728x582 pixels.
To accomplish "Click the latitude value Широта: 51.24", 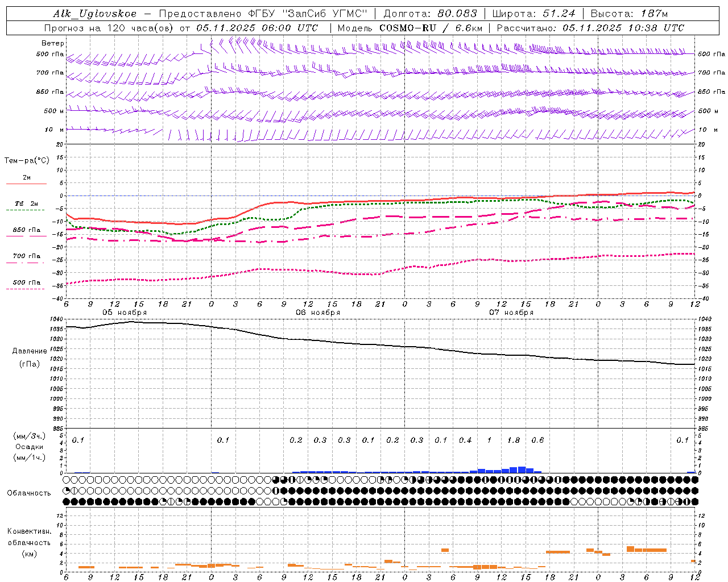I will tap(534, 14).
